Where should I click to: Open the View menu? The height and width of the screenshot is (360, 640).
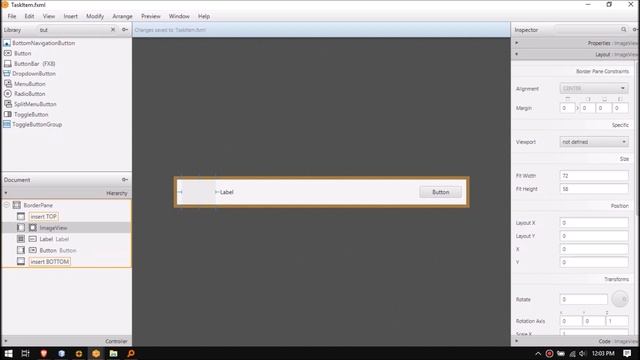coord(49,16)
